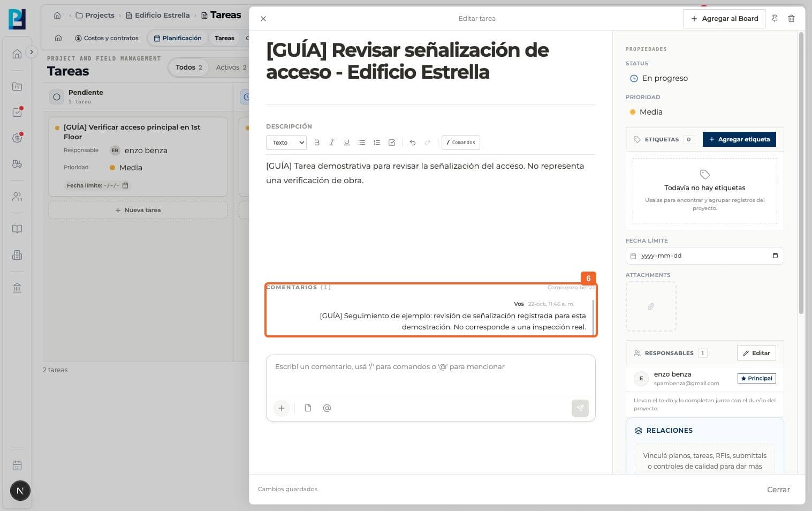This screenshot has height=511, width=812.
Task: Click Nueva tarea in the Pendiente column
Action: pos(138,210)
